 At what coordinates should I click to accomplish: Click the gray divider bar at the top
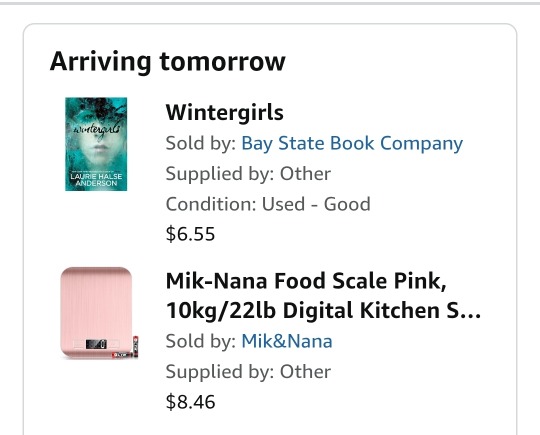click(270, 3)
